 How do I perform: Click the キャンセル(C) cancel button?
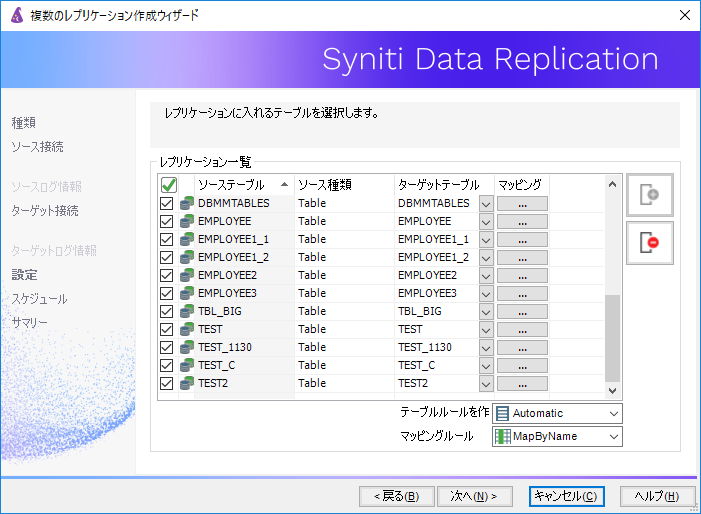(566, 496)
